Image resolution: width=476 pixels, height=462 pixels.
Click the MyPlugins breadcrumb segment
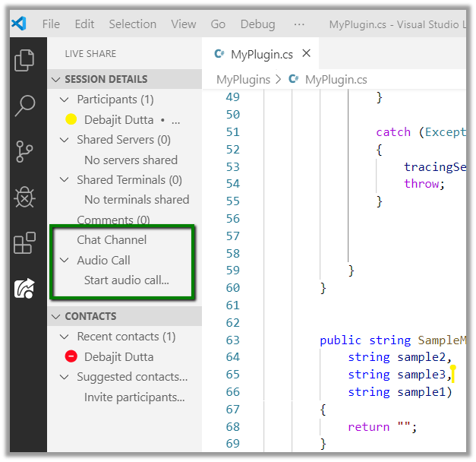(x=243, y=79)
